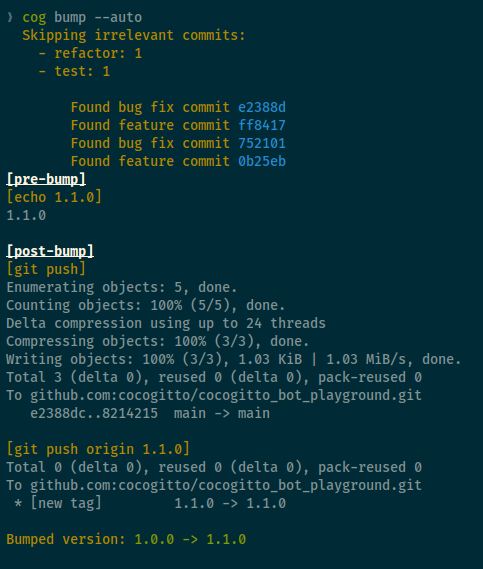Click the cog bump --auto command
483x569 pixels.
tap(82, 17)
